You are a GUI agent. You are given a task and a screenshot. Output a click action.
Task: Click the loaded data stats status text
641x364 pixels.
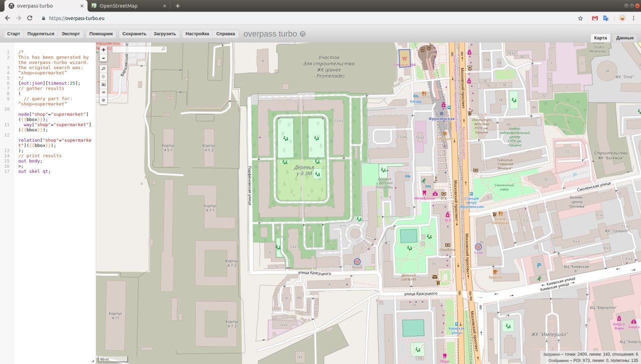click(x=590, y=354)
